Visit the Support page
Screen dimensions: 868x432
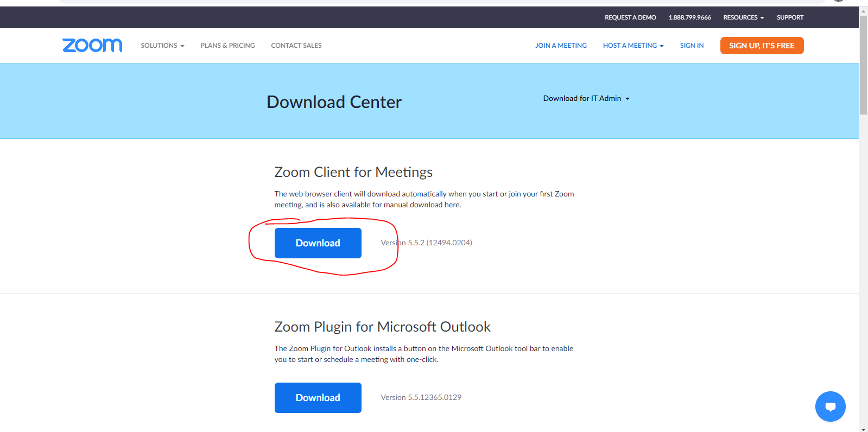click(x=790, y=17)
